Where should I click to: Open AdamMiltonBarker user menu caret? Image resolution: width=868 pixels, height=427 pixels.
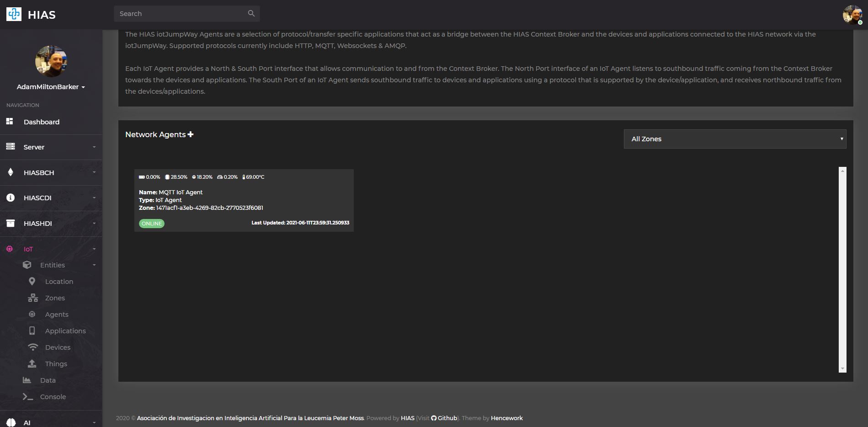point(83,87)
